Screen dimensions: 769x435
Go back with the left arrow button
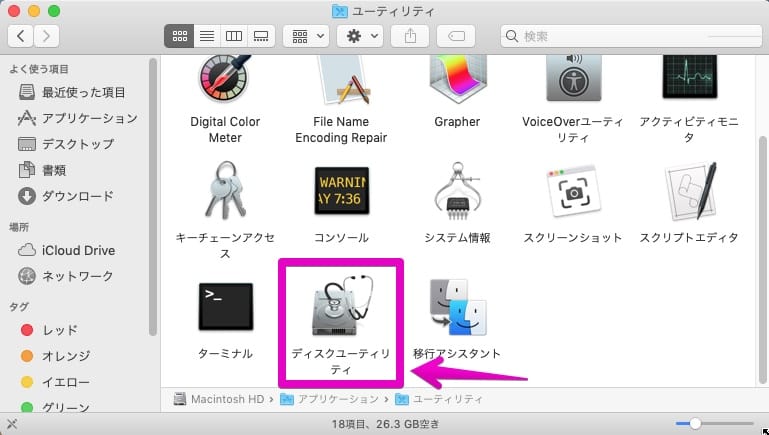21,36
